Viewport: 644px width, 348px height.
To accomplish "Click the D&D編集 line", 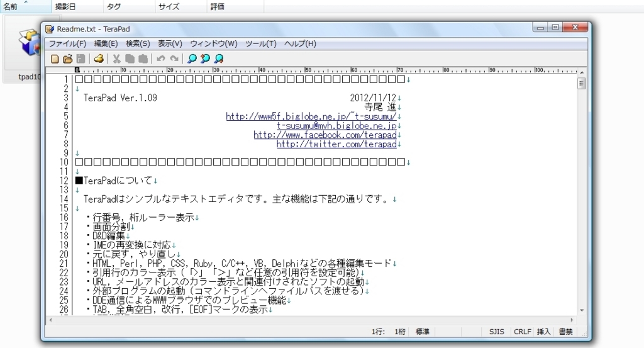I will point(106,236).
